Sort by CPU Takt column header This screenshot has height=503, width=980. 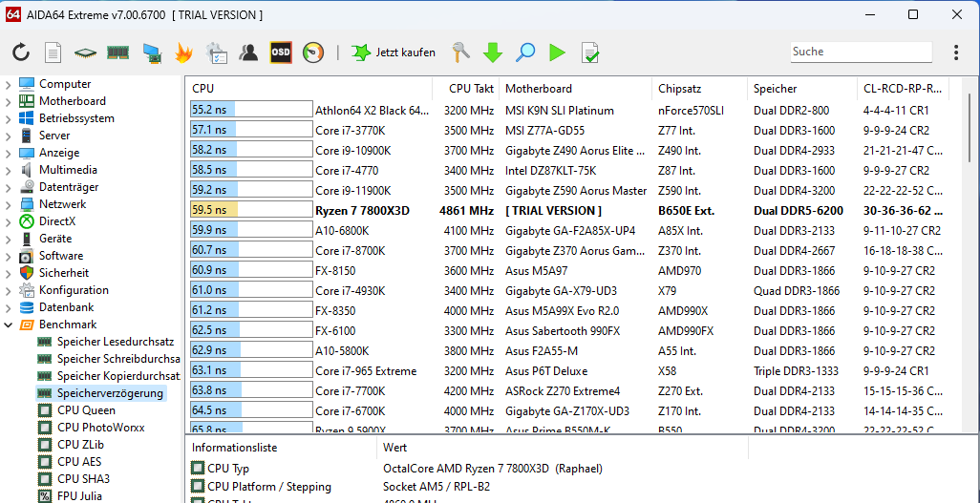(x=465, y=89)
